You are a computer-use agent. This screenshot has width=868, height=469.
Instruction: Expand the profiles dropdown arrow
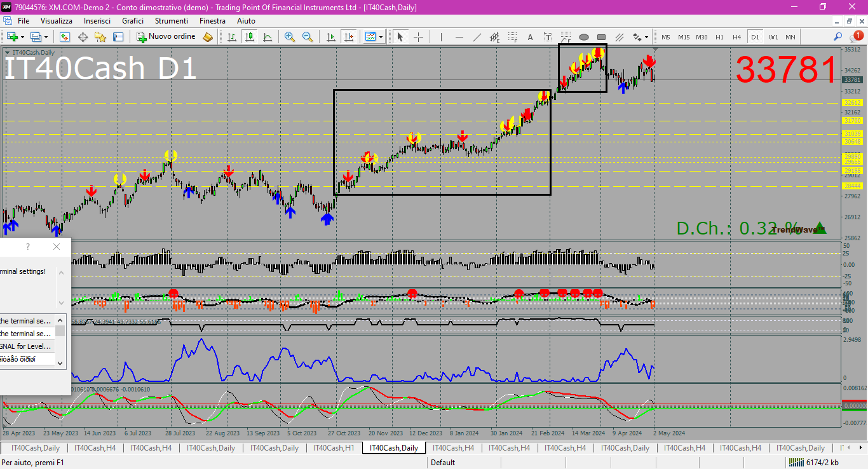46,37
